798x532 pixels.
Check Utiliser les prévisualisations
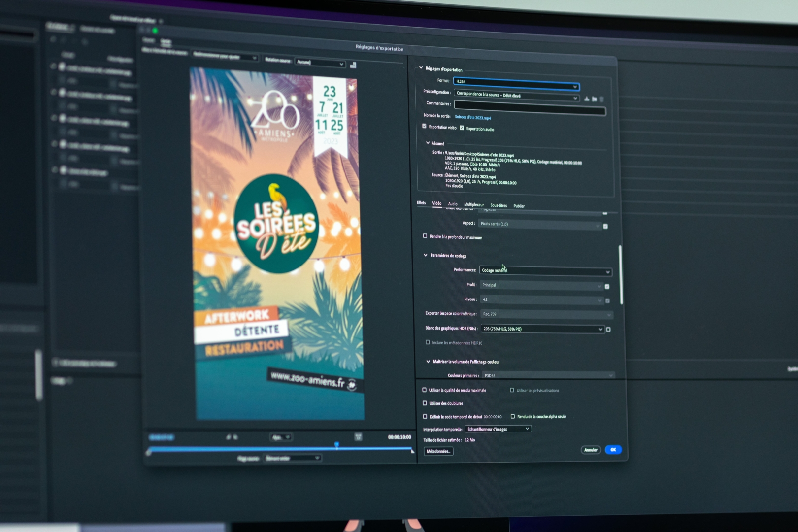(x=512, y=390)
